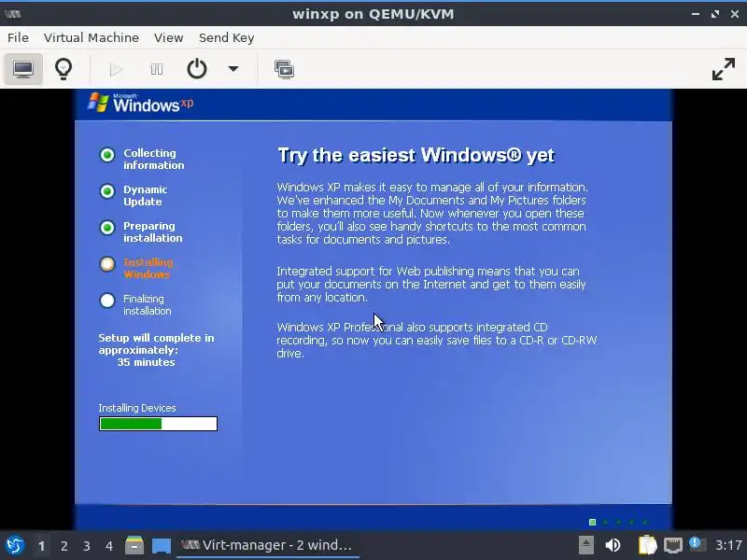The image size is (747, 560).
Task: Open the clipboard manager tray icon
Action: pyautogui.click(x=647, y=545)
